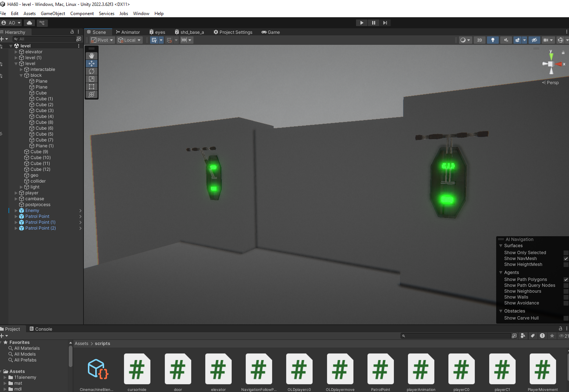Open the Local handle rotation dropdown
Viewport: 569px width, 392px height.
pos(129,40)
